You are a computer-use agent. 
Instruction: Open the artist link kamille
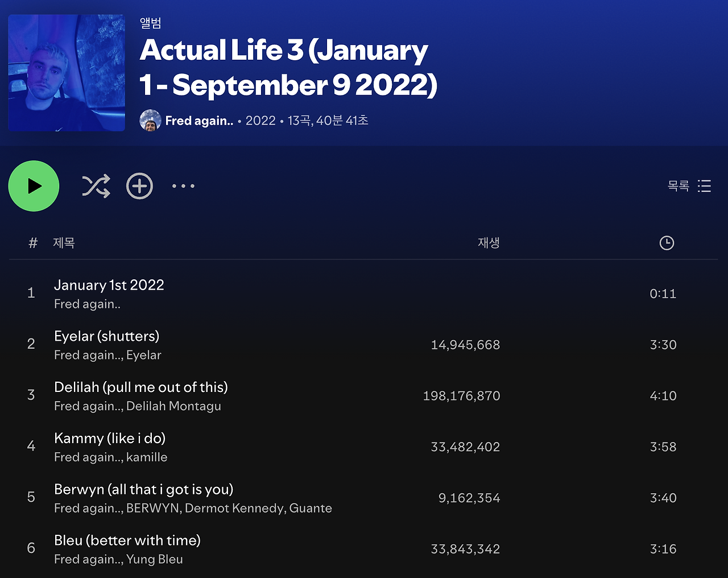coord(147,457)
